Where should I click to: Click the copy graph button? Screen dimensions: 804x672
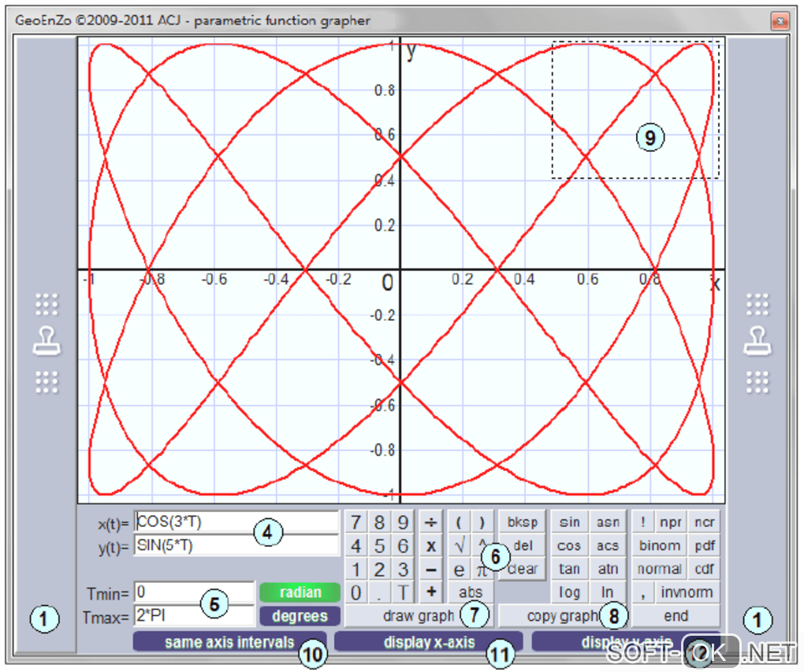563,615
